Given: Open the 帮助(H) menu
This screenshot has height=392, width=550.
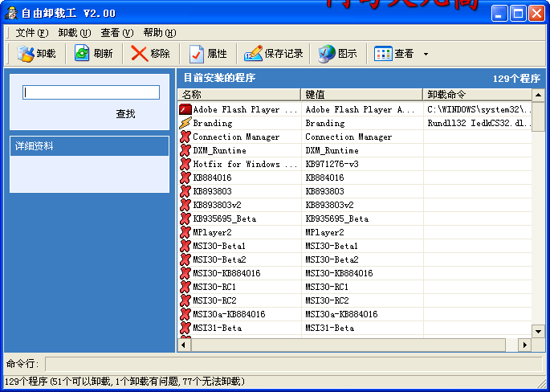Looking at the screenshot, I should [x=159, y=33].
